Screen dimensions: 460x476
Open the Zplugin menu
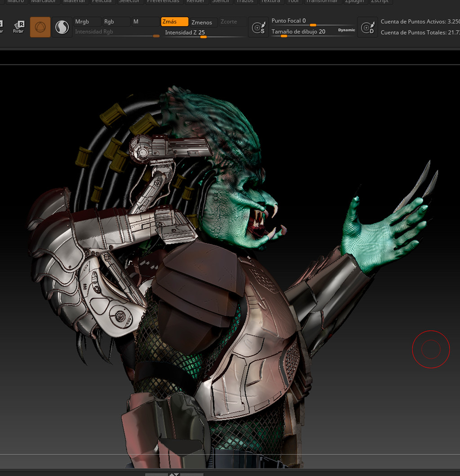click(x=354, y=1)
